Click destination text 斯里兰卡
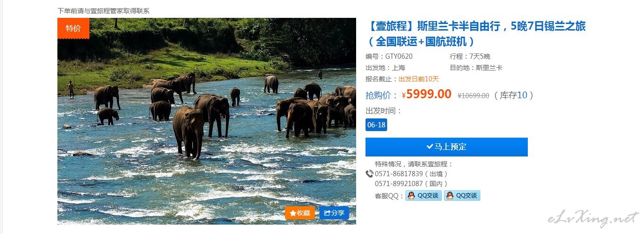 click(489, 68)
